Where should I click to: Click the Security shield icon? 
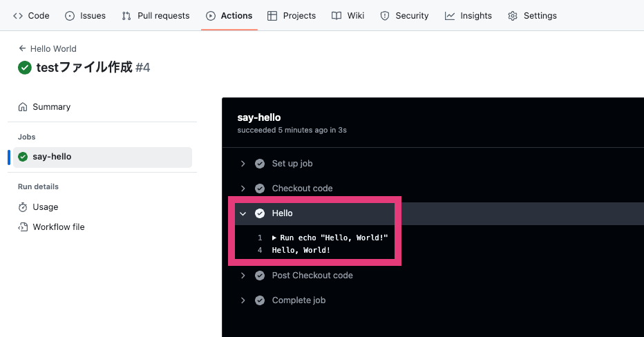coord(385,16)
